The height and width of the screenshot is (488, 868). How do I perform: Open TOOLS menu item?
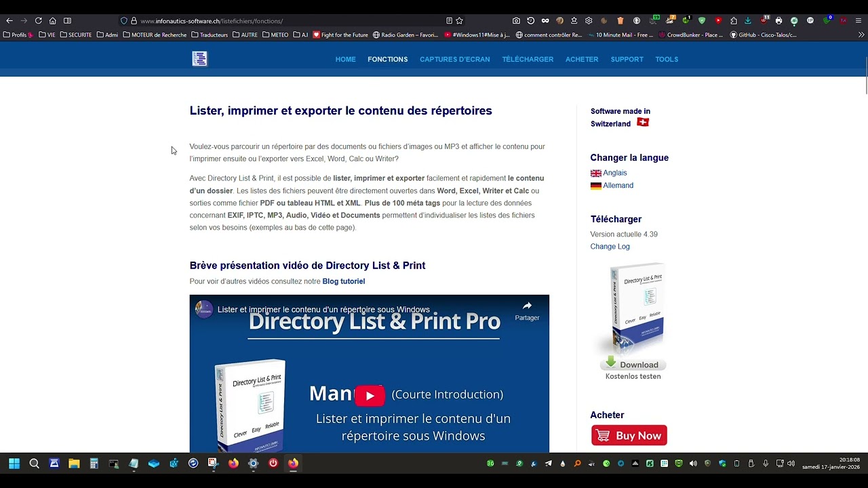(x=667, y=60)
